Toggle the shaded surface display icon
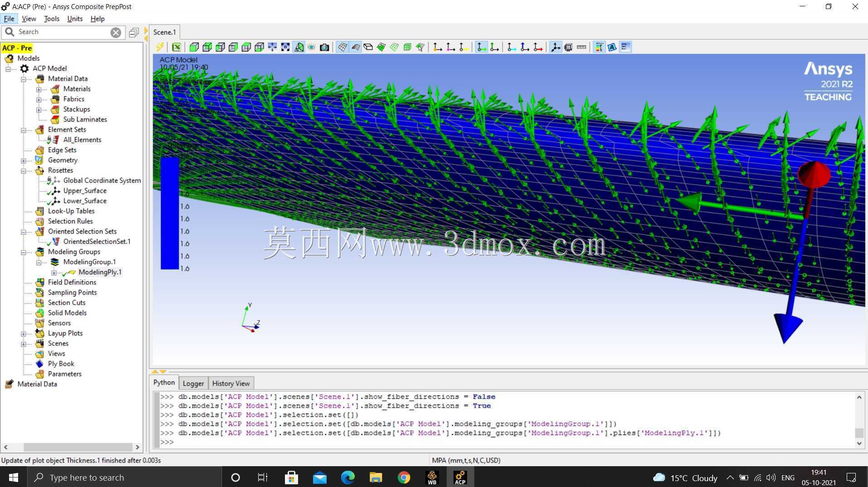Screen dimensions: 868x487 point(356,47)
